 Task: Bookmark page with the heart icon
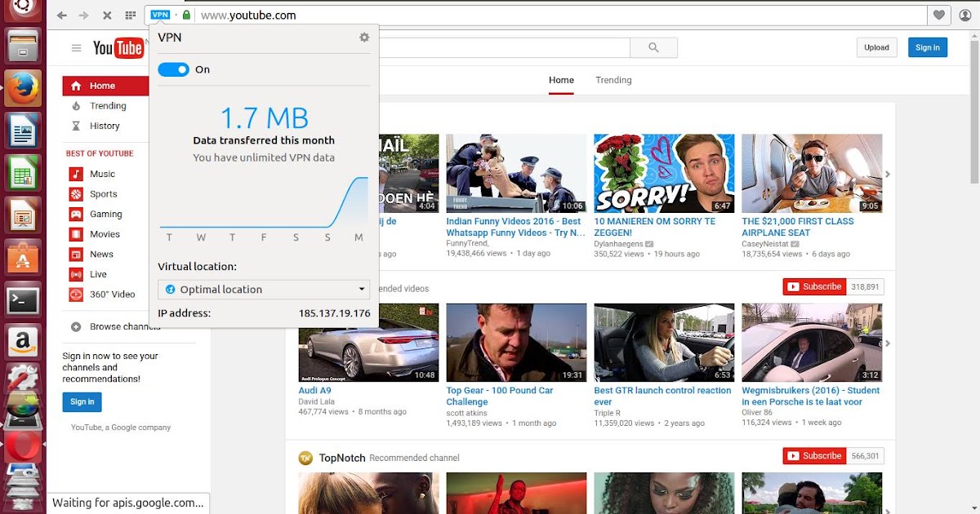click(939, 15)
